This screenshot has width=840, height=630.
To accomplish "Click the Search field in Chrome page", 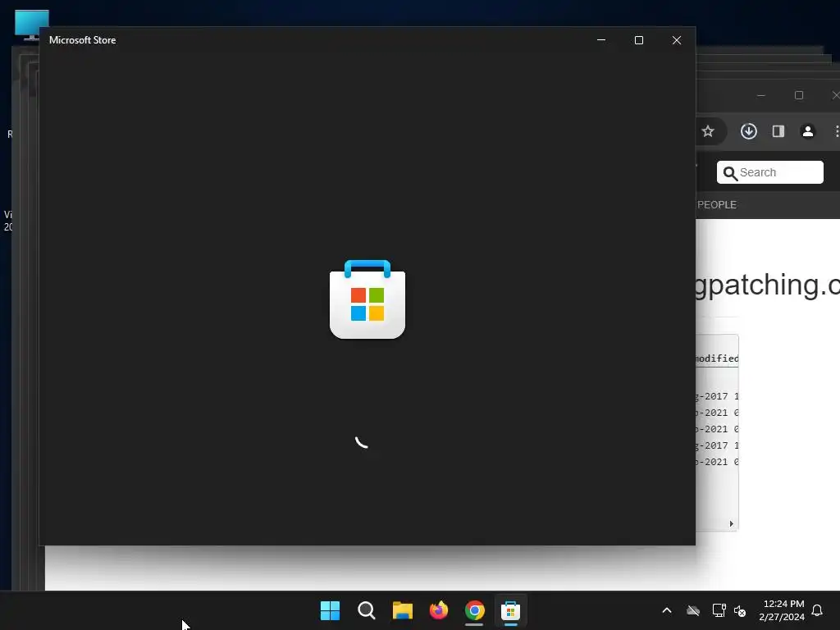I will (x=769, y=172).
